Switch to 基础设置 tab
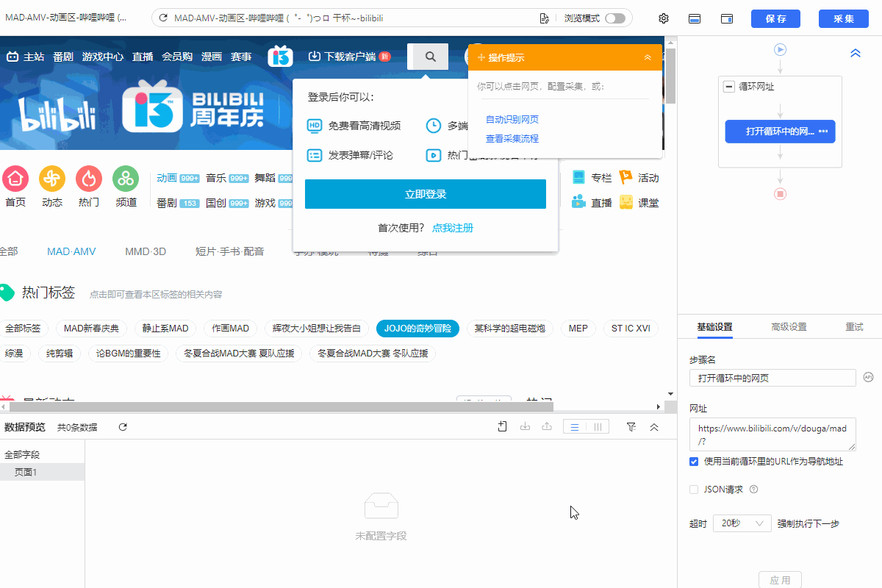The image size is (882, 588). pos(714,327)
